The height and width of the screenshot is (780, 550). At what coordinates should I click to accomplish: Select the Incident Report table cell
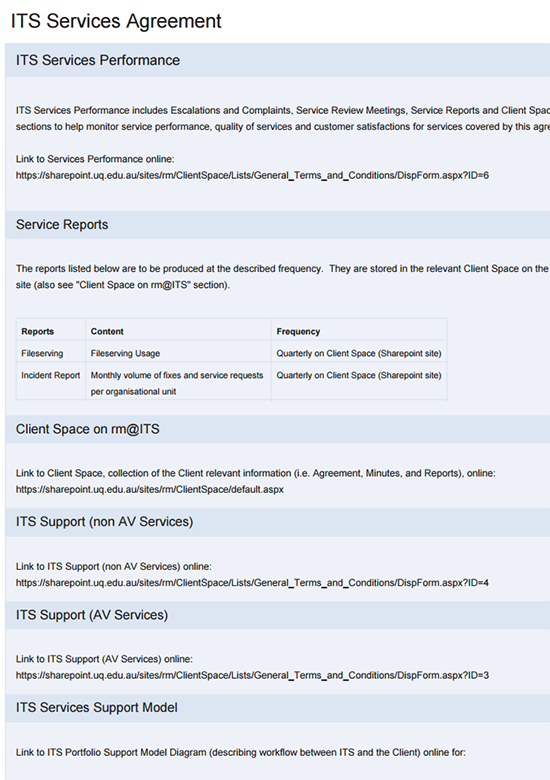pyautogui.click(x=51, y=376)
